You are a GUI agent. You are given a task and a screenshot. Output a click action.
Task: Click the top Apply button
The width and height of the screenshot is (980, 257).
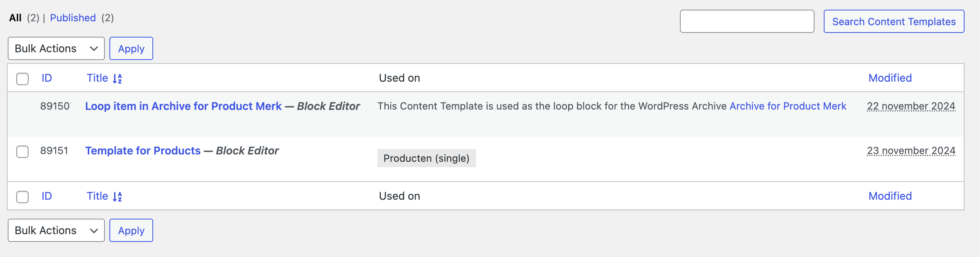click(131, 48)
